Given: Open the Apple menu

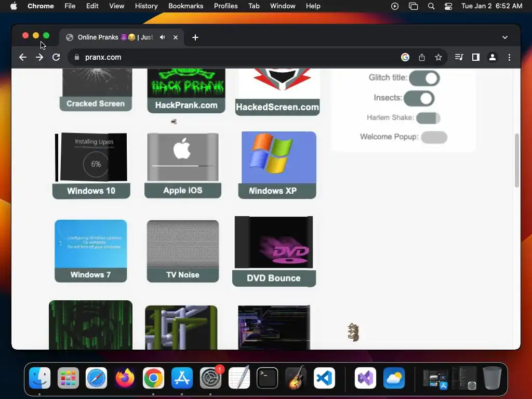Looking at the screenshot, I should pyautogui.click(x=14, y=6).
